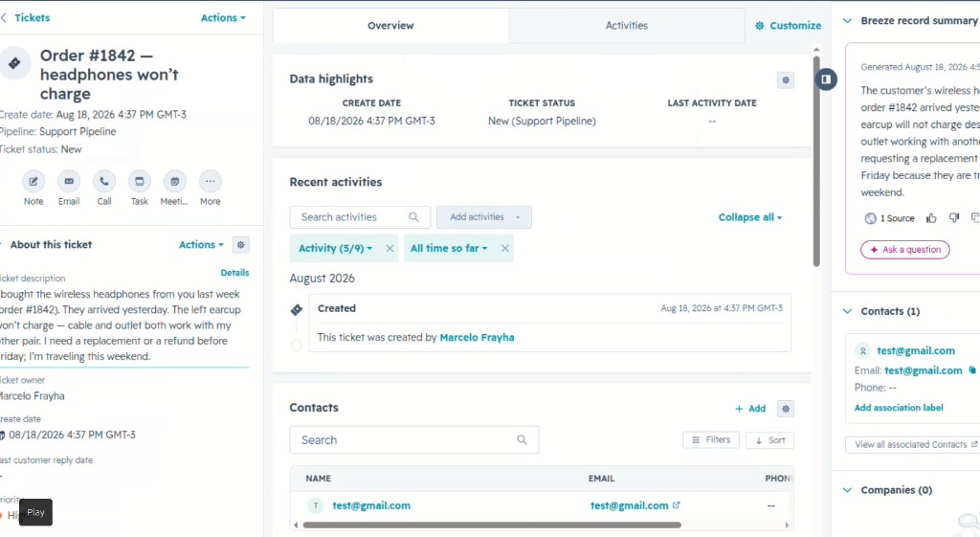Screen dimensions: 980x537
Task: Click the contacts table horizontal scrollbar
Action: (x=492, y=526)
